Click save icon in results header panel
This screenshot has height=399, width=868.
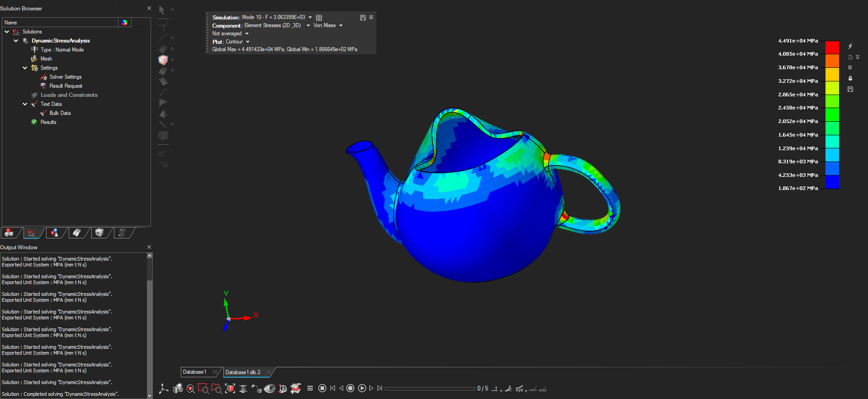363,18
